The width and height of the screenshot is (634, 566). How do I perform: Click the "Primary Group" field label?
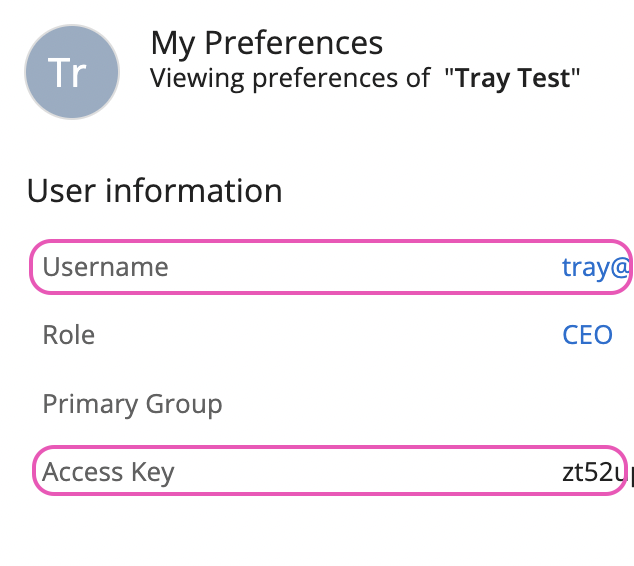[x=132, y=404]
